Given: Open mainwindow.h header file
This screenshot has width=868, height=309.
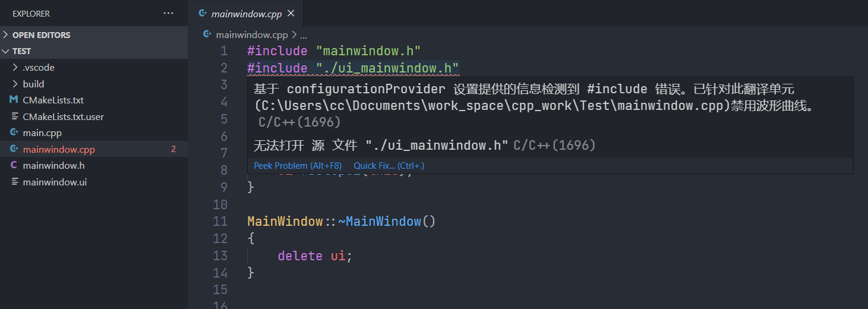Looking at the screenshot, I should click(94, 165).
